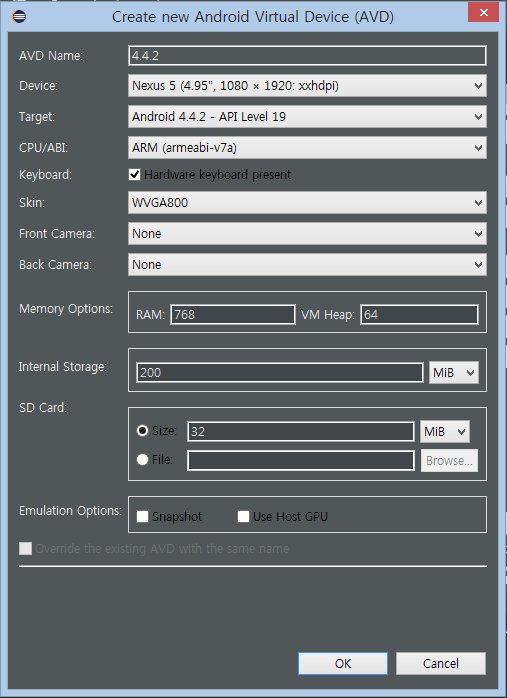Click the "Memory Options:" label
Screen dimensions: 507x698
coord(66,309)
